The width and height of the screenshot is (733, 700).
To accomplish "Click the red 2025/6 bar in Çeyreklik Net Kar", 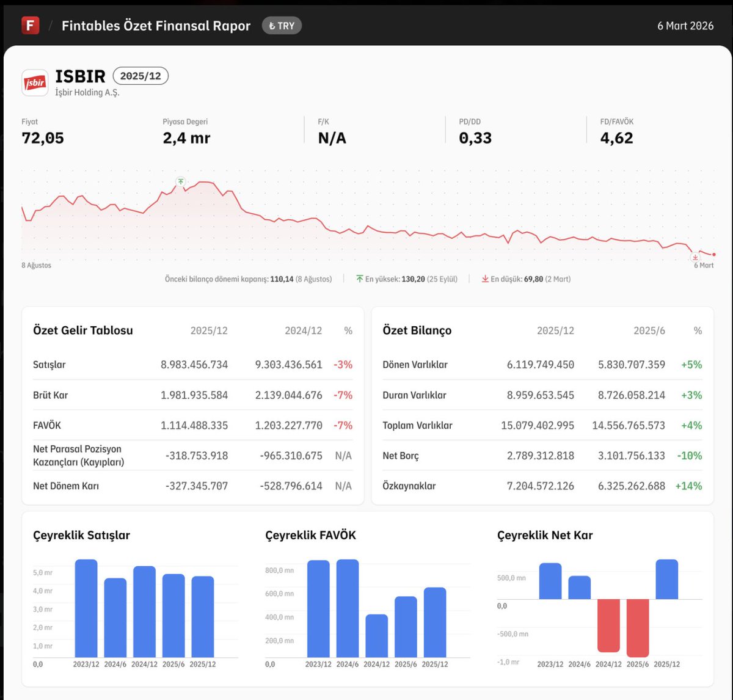I will point(638,628).
